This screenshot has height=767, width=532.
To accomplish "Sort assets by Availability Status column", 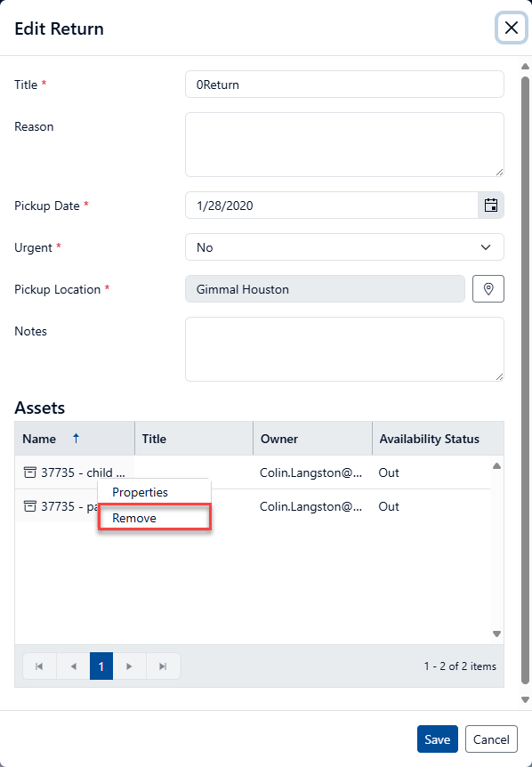I will click(430, 439).
